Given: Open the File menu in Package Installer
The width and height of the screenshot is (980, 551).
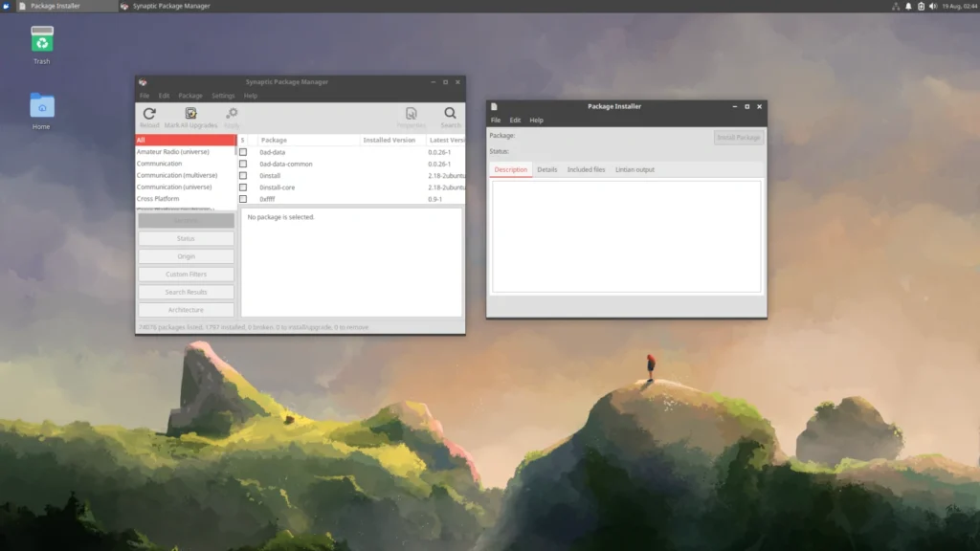Looking at the screenshot, I should [x=496, y=120].
